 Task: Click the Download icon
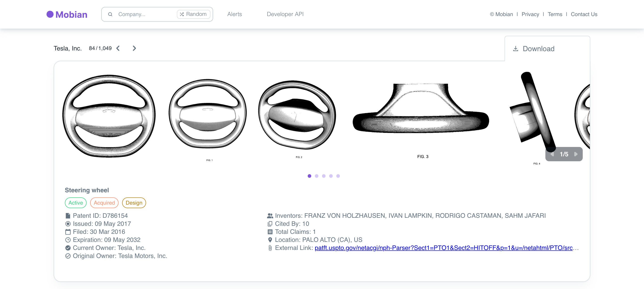click(516, 49)
